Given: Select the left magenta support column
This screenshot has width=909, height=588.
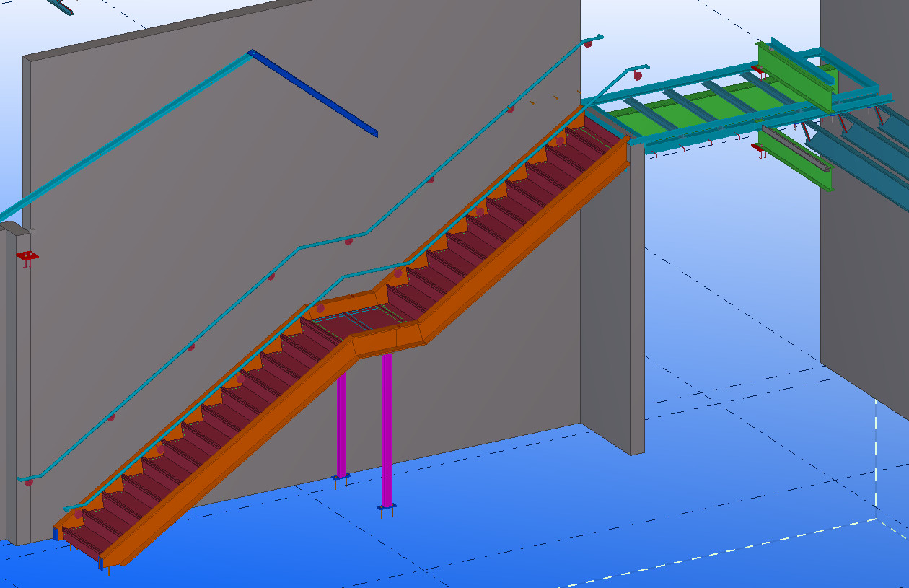Looking at the screenshot, I should click(x=341, y=426).
